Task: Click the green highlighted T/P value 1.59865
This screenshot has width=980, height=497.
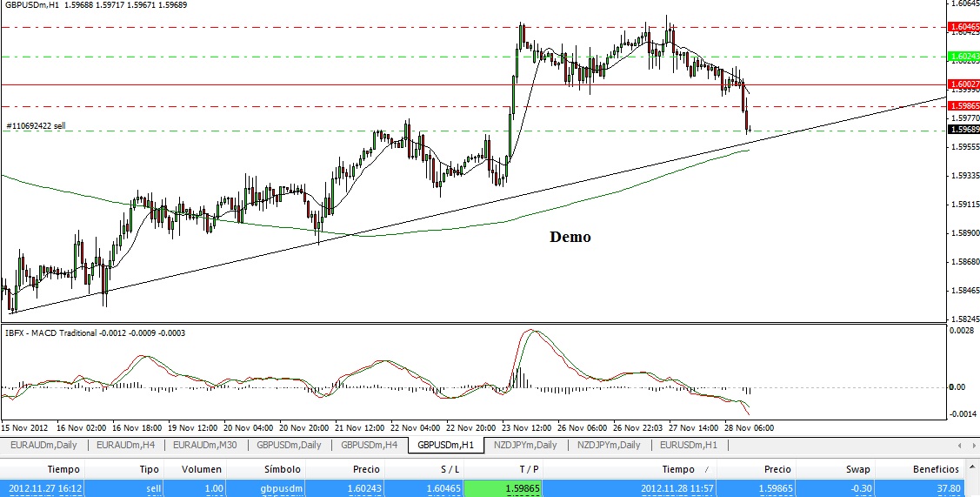Action: 503,487
